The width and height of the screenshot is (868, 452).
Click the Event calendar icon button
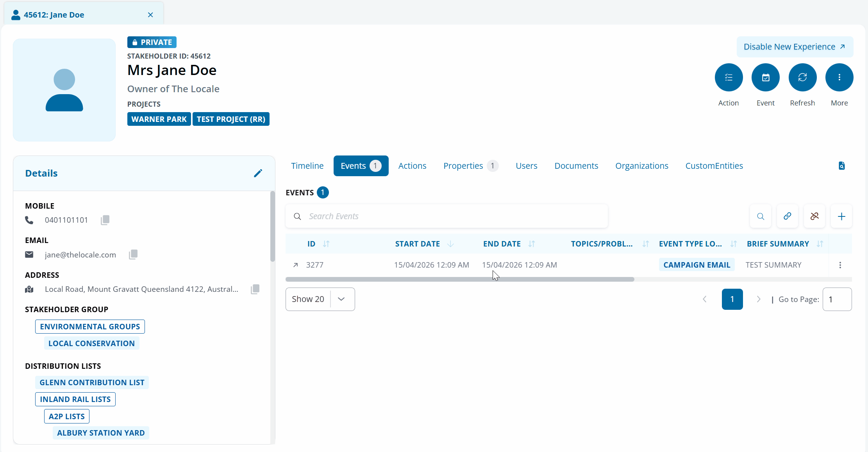pos(765,77)
